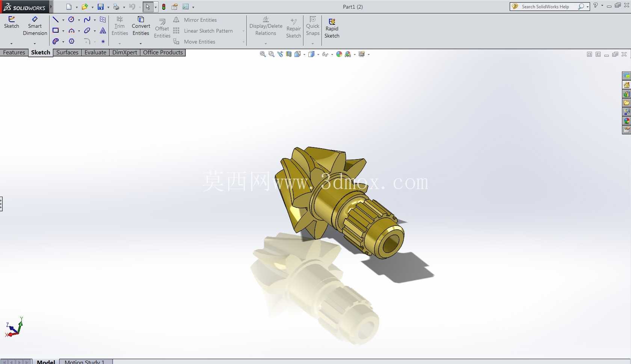Expand the Display Style dropdown arrow
Screen dimensions: 631x364
click(318, 55)
